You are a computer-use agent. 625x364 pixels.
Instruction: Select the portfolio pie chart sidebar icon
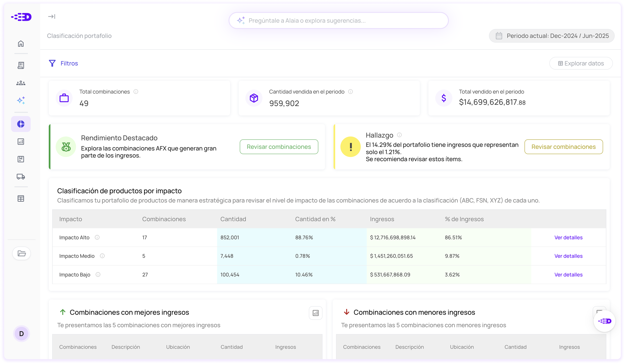[x=21, y=124]
